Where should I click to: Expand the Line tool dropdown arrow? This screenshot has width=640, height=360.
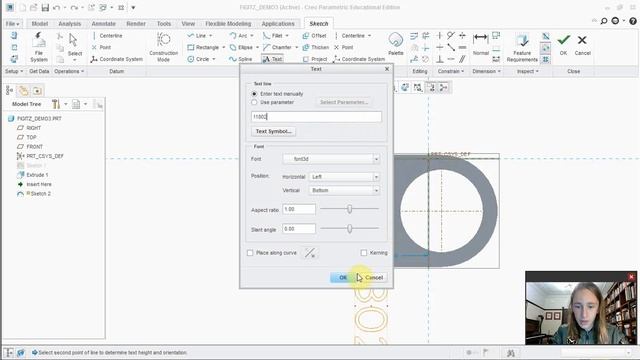[211, 36]
